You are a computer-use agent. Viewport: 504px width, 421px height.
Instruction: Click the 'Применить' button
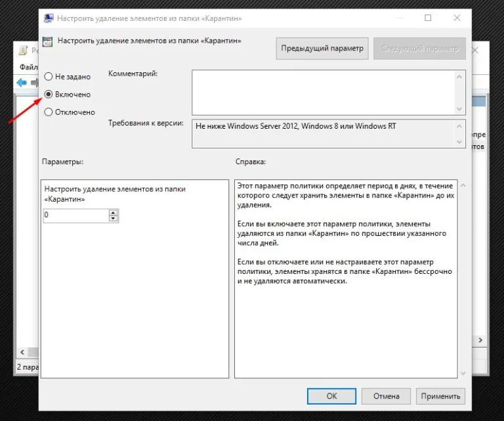pyautogui.click(x=440, y=396)
